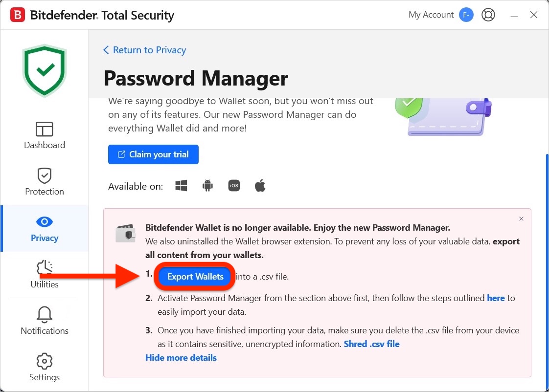This screenshot has height=392, width=549.
Task: Click the Export Wallets button
Action: pos(195,277)
